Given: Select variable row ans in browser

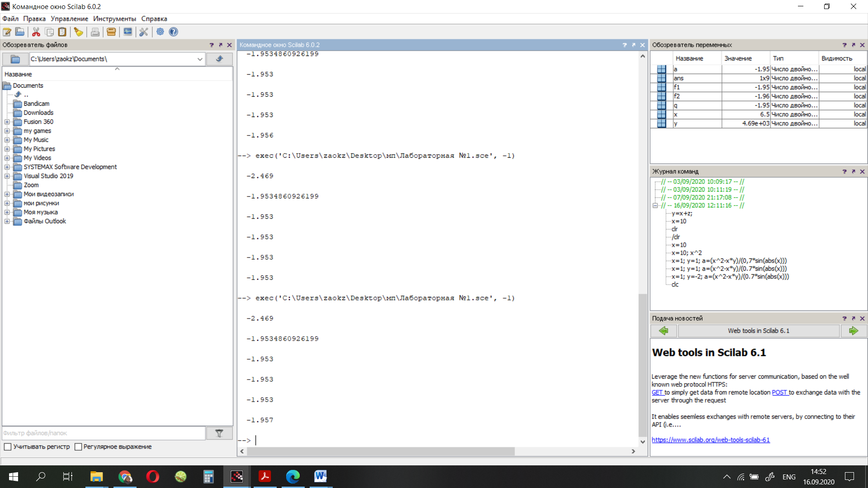Looking at the screenshot, I should (x=759, y=78).
